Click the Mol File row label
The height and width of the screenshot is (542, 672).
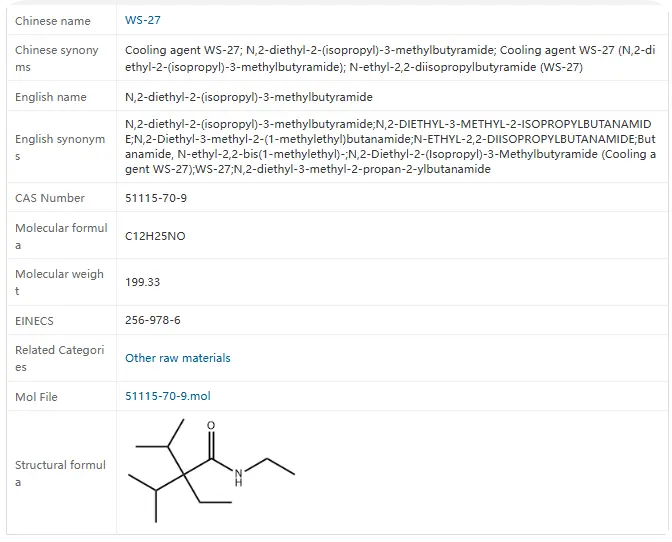pyautogui.click(x=36, y=397)
